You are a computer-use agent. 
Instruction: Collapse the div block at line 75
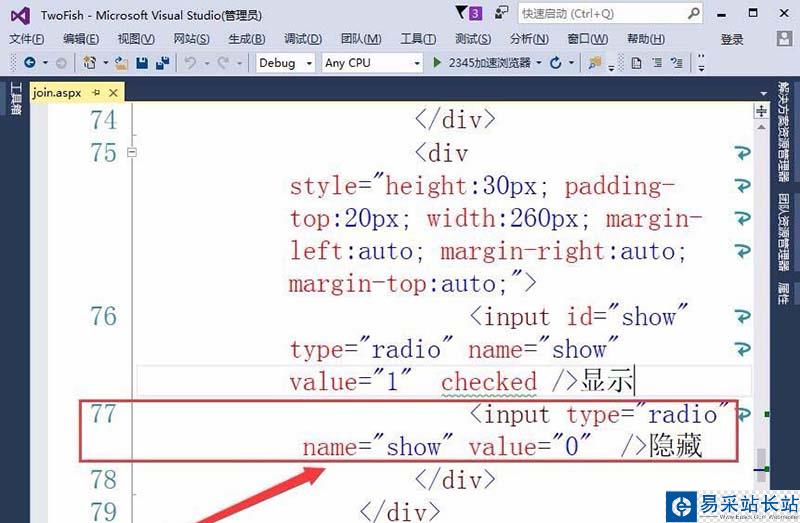click(x=132, y=152)
